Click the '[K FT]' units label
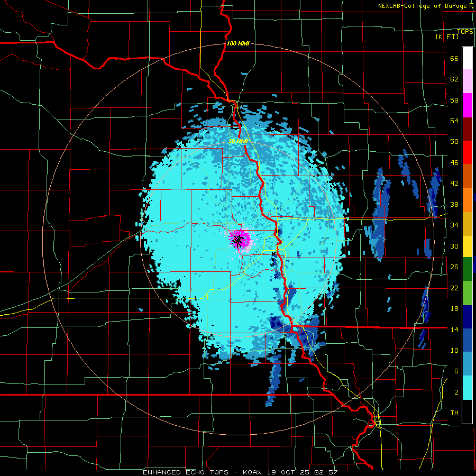Viewport: 476px width, 476px height. [447, 36]
